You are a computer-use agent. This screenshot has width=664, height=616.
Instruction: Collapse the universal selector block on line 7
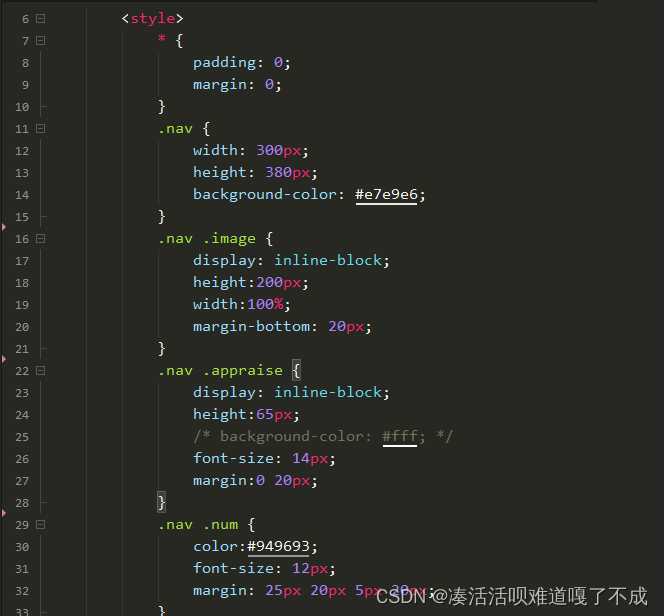click(41, 41)
